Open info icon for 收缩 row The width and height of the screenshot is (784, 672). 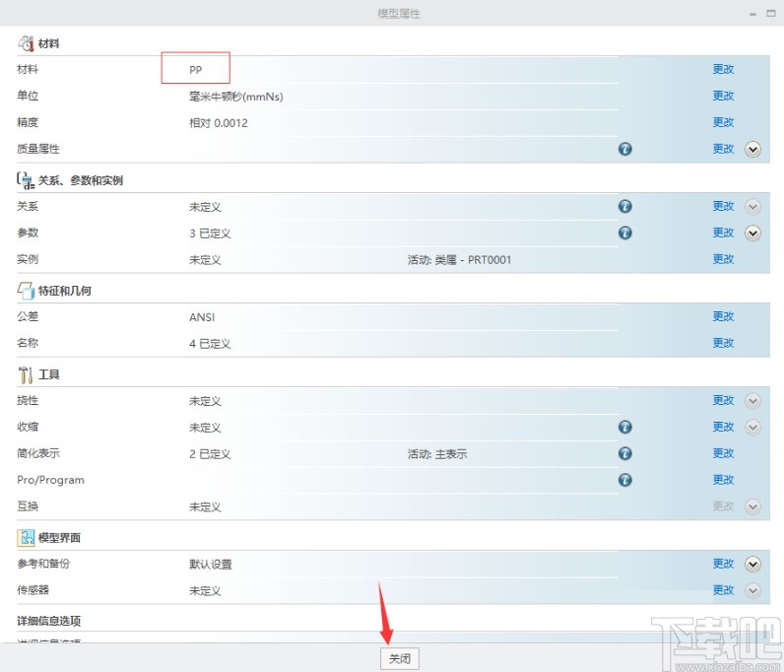click(625, 427)
